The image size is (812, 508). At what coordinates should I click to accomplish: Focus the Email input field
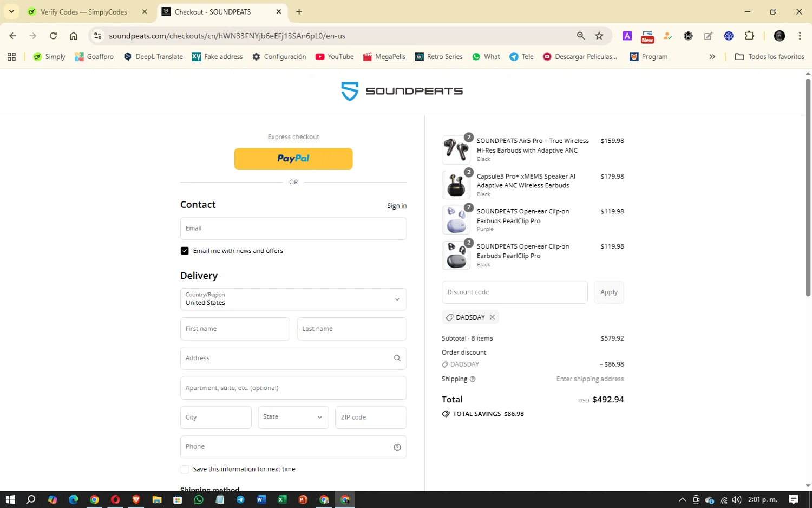click(x=293, y=229)
